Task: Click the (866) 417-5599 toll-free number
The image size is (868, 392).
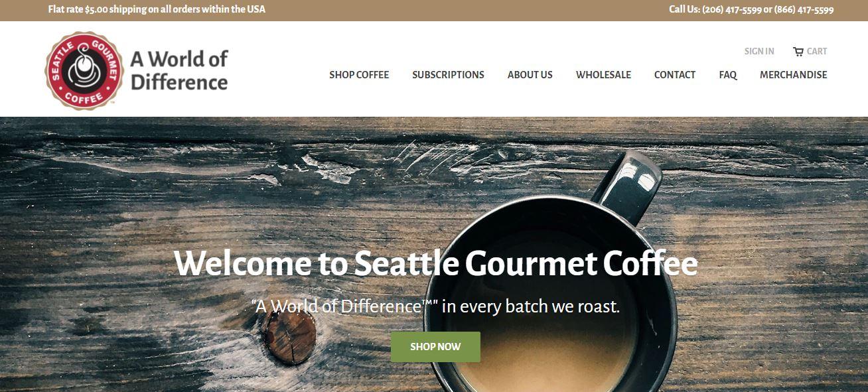Action: pos(804,10)
